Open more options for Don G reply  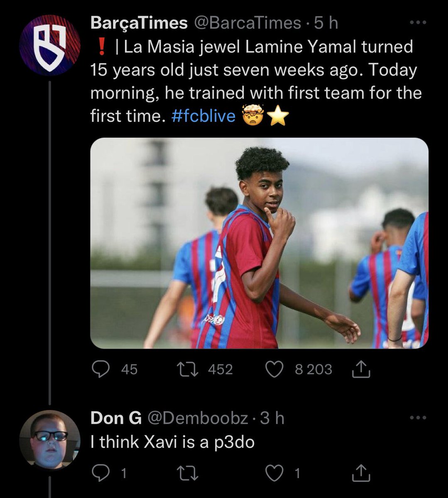click(418, 418)
